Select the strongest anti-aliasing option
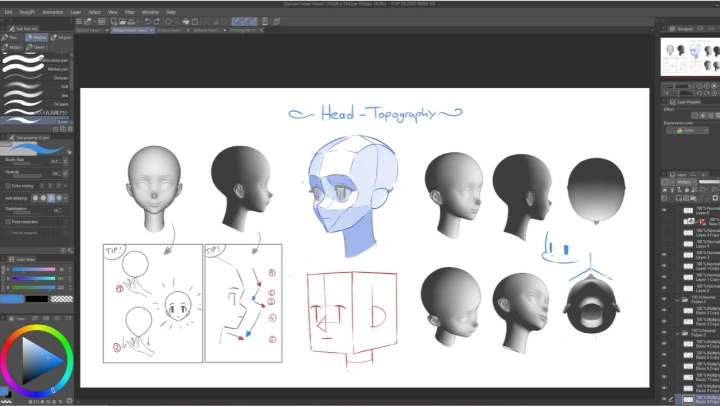Image resolution: width=720 pixels, height=406 pixels. tap(59, 198)
